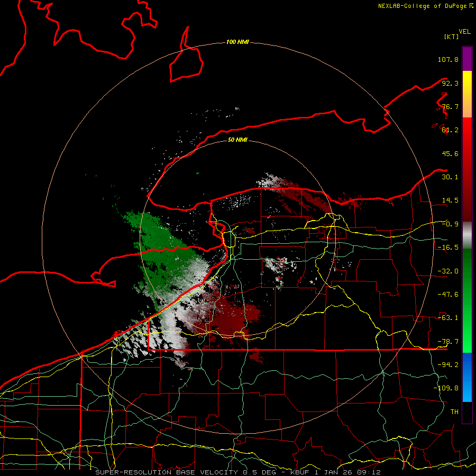Click the -0.9 value on the velocity scale
This screenshot has width=476, height=476.
tap(450, 224)
